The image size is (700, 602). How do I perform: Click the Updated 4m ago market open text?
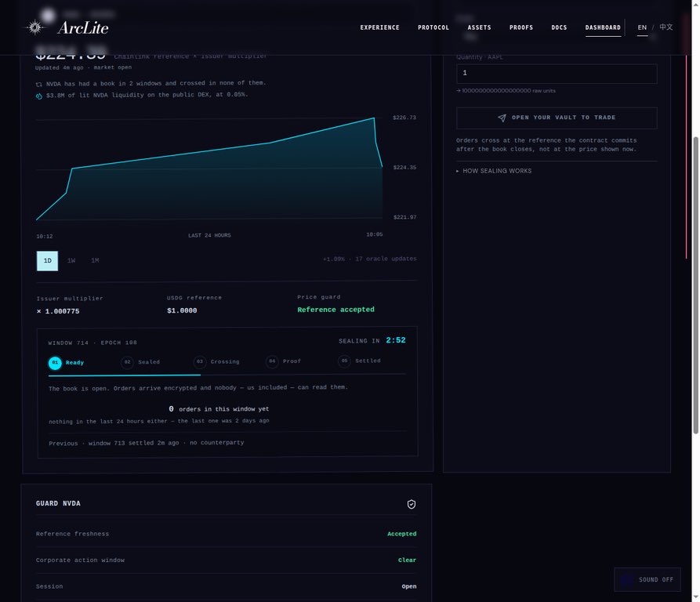pyautogui.click(x=83, y=68)
